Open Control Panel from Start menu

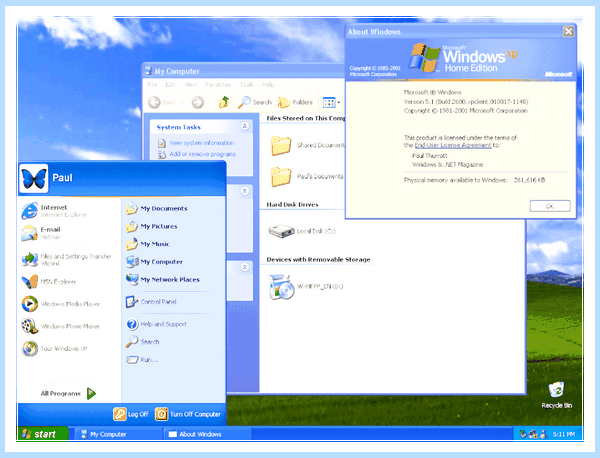151,302
